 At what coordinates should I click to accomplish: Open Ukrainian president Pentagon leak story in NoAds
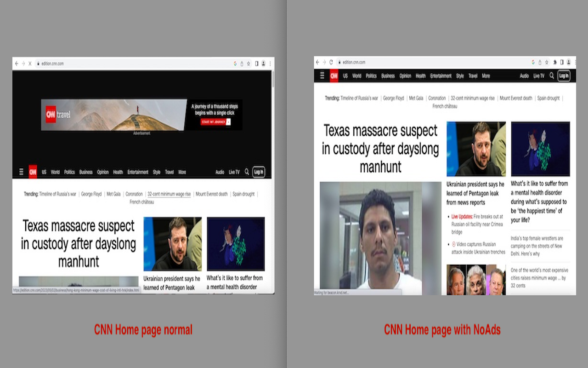(475, 193)
